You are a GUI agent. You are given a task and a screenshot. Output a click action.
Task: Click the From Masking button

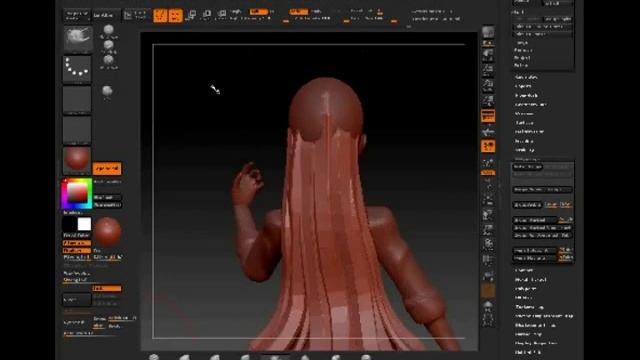point(534,258)
